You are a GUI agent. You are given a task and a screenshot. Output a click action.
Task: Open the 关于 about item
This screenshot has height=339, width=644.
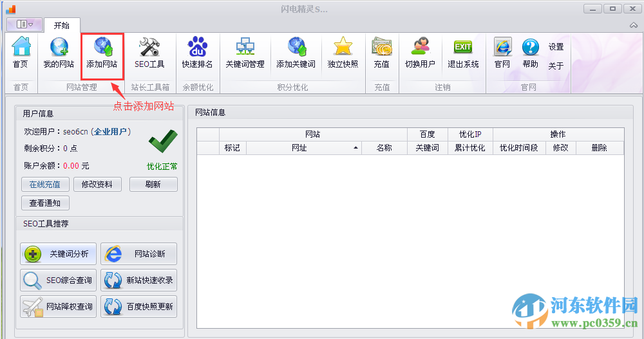(556, 66)
